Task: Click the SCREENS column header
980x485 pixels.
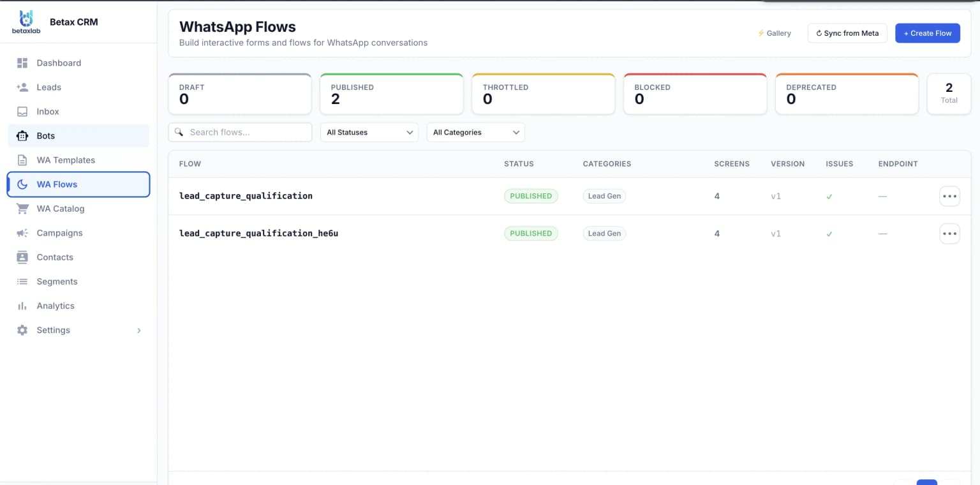Action: point(732,164)
